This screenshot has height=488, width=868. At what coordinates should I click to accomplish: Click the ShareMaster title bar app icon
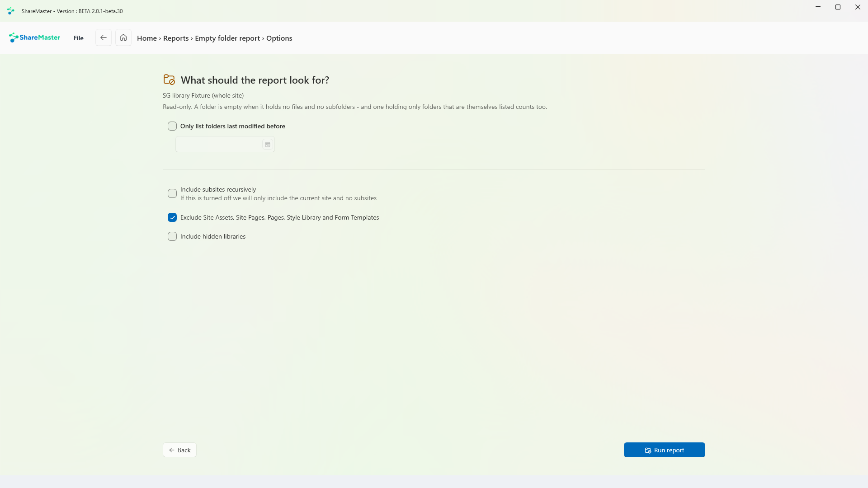[11, 11]
